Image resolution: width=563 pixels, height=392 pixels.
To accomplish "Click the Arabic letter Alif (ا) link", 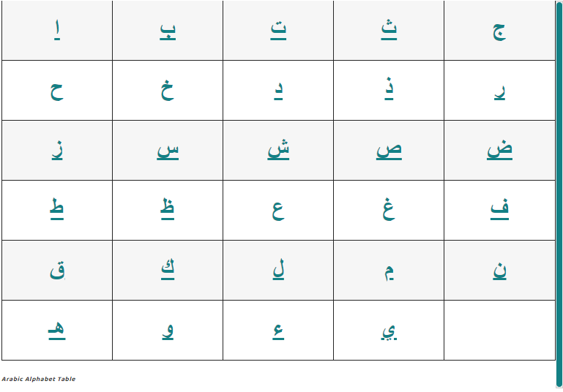I will tap(57, 31).
